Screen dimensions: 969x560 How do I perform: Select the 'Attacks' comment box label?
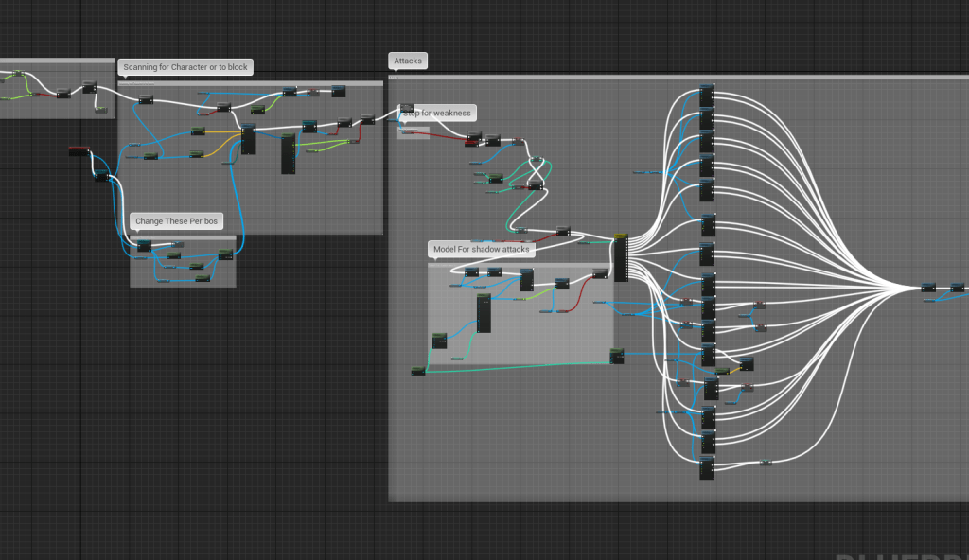tap(408, 61)
